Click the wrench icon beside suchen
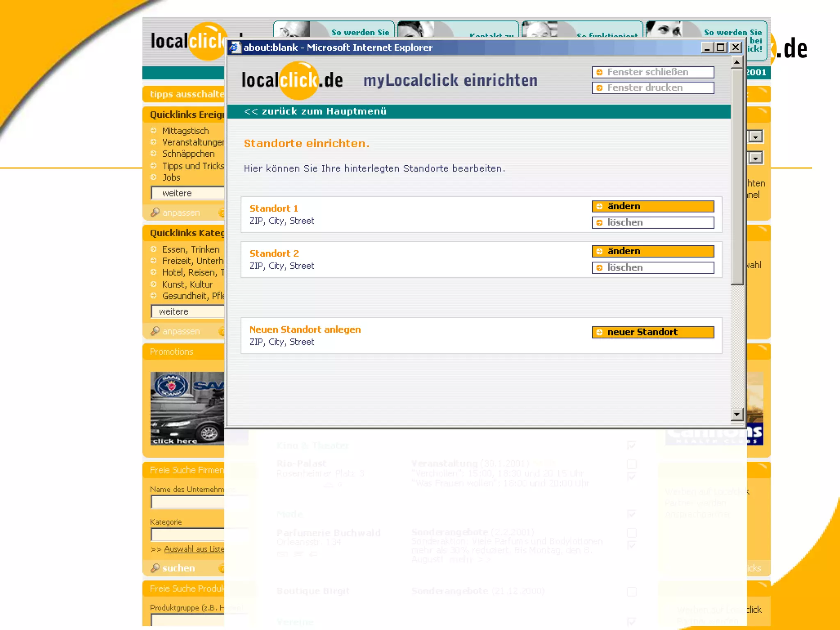This screenshot has width=840, height=630. point(155,568)
